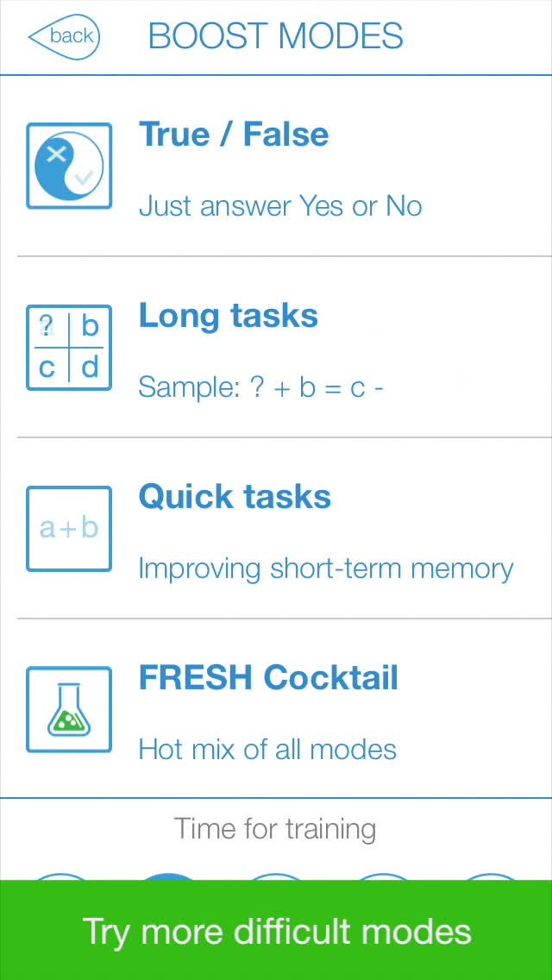Tap the BOOST MODES header title
Screen dimensions: 552x980
[275, 35]
